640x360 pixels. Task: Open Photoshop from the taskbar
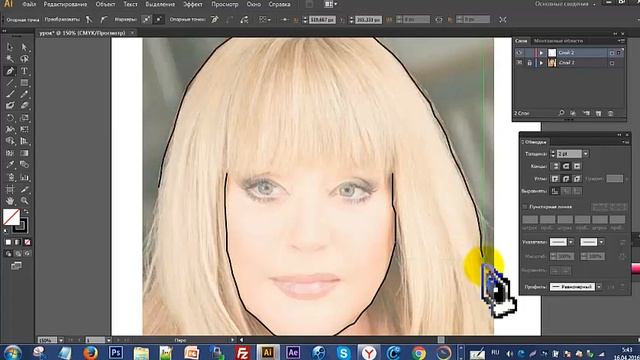[116, 352]
